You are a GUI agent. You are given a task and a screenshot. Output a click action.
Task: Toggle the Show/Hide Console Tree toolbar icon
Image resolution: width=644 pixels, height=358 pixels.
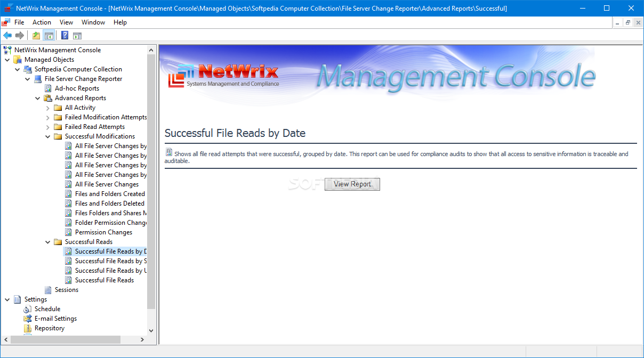[49, 36]
